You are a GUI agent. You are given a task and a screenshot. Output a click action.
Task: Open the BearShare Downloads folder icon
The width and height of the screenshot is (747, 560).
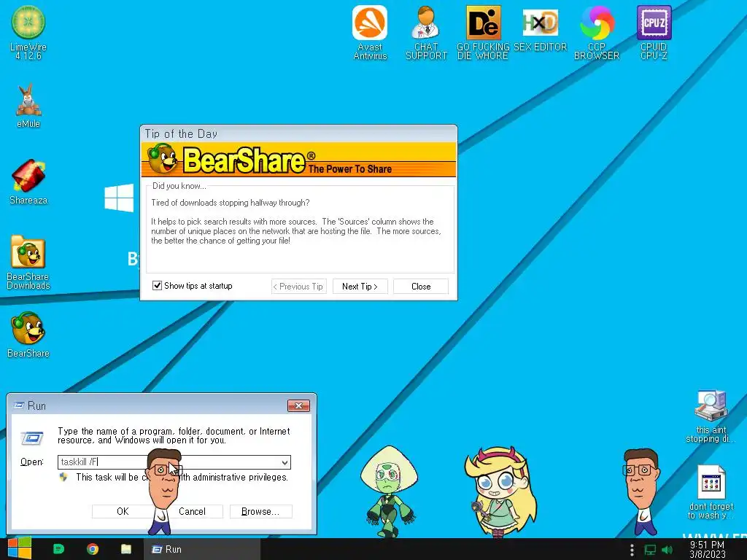click(x=28, y=262)
